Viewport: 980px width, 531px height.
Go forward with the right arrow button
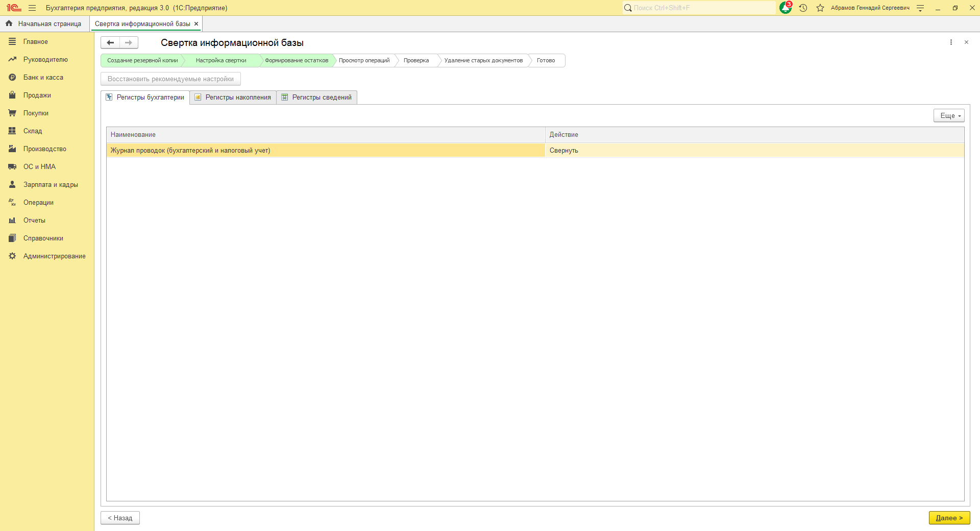(129, 42)
